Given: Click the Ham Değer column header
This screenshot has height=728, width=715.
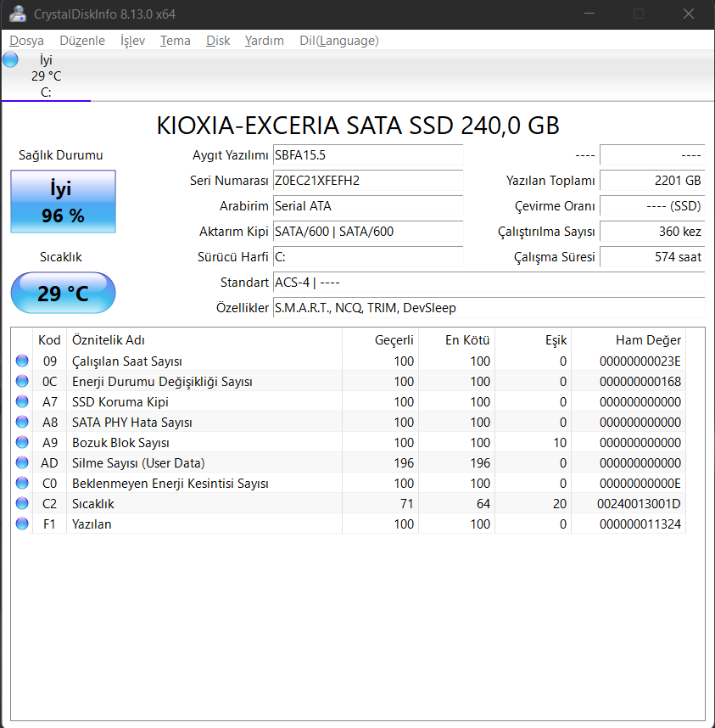Looking at the screenshot, I should pos(628,340).
